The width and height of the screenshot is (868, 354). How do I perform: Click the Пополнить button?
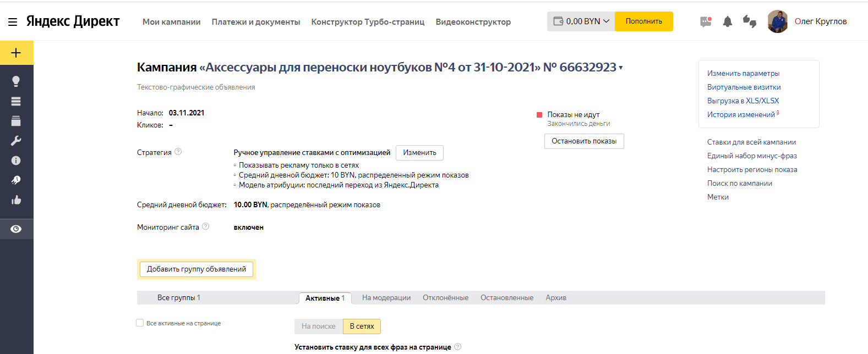pos(644,21)
